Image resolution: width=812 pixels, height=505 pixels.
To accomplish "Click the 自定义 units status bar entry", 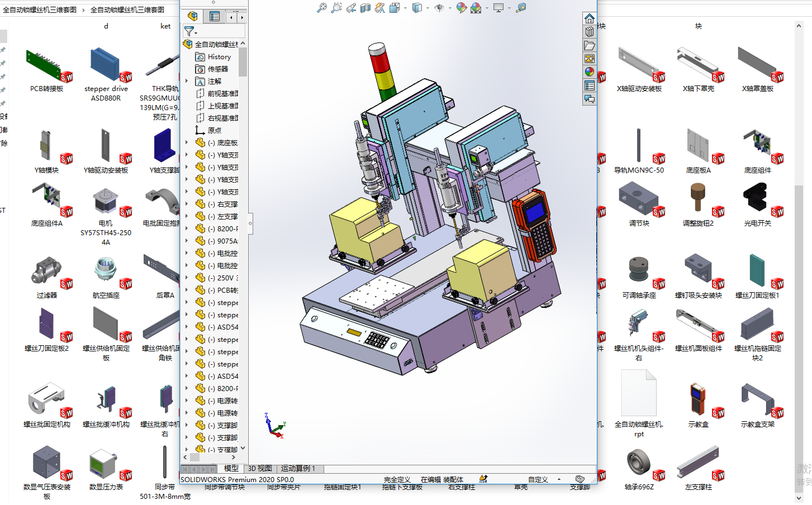I will tap(538, 480).
